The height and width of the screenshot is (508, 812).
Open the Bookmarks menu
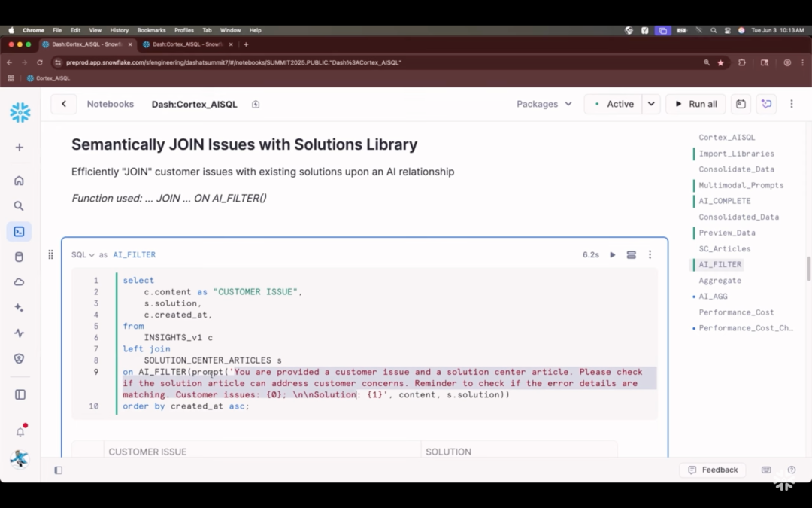pos(151,30)
